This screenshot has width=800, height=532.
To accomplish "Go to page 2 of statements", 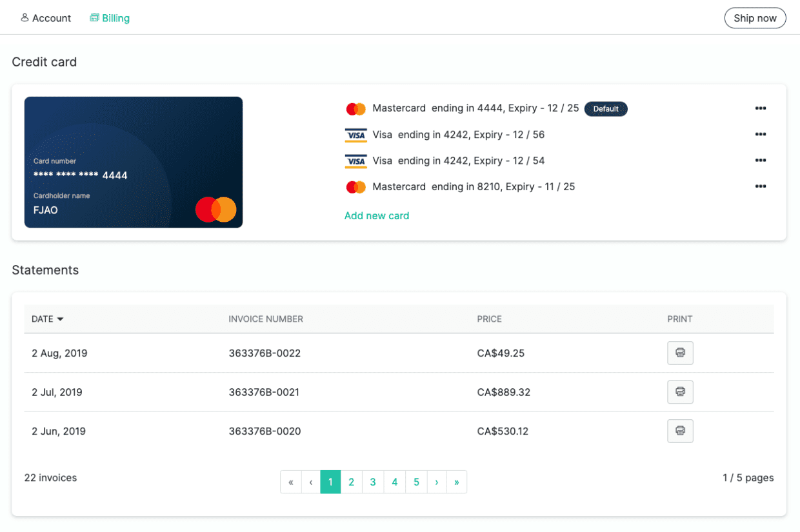I will 351,482.
